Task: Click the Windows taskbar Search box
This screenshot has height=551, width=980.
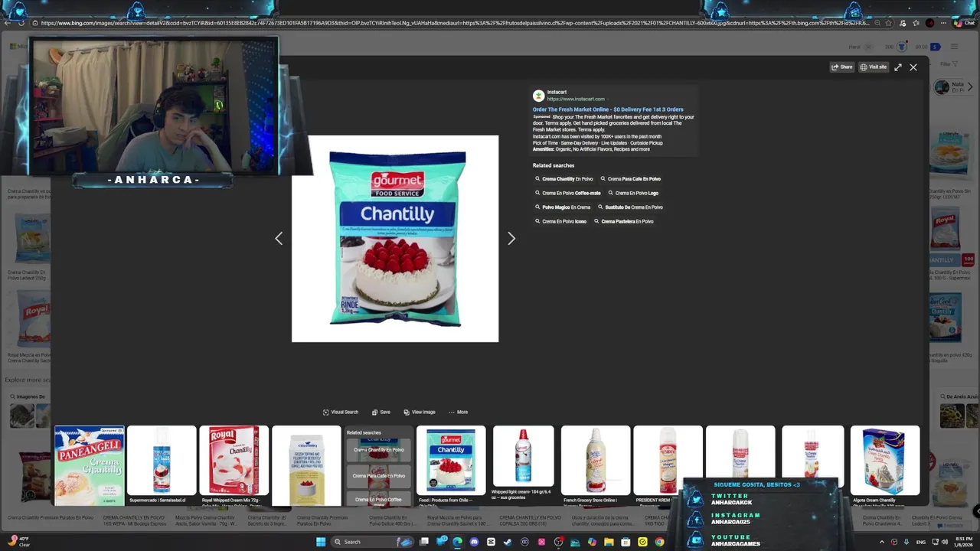Action: [x=372, y=542]
